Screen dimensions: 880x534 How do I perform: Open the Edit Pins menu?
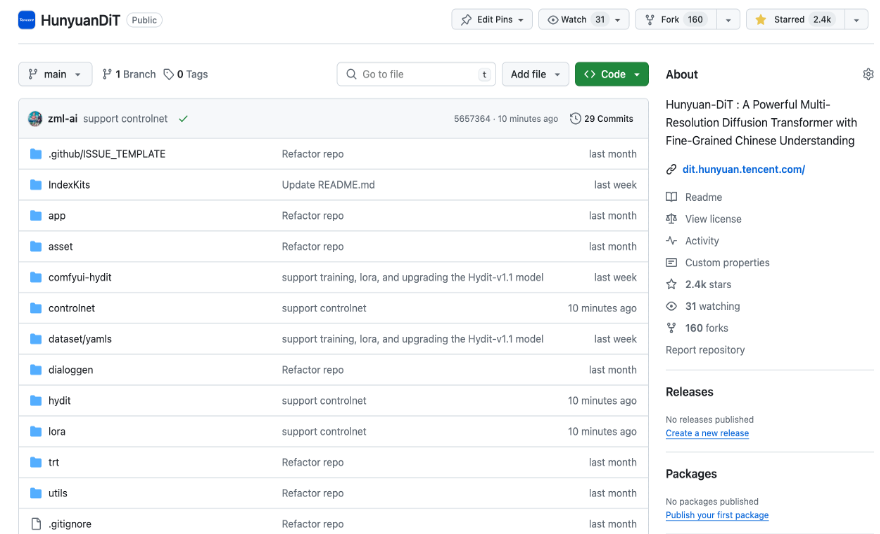point(492,19)
